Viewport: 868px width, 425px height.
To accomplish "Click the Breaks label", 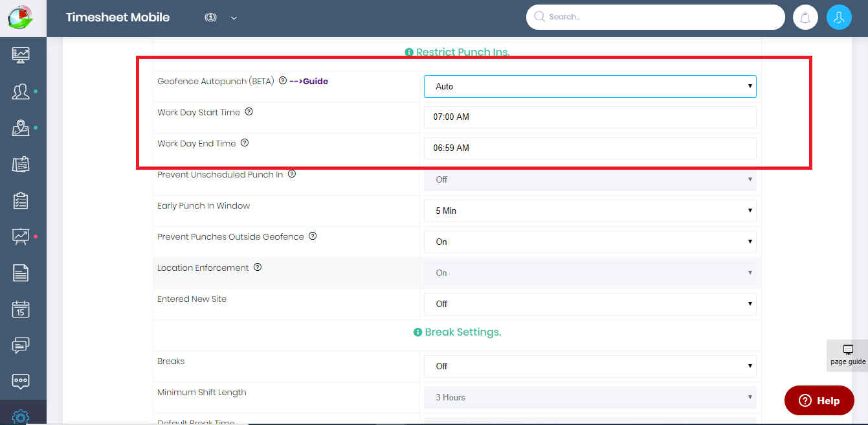I will [x=171, y=361].
